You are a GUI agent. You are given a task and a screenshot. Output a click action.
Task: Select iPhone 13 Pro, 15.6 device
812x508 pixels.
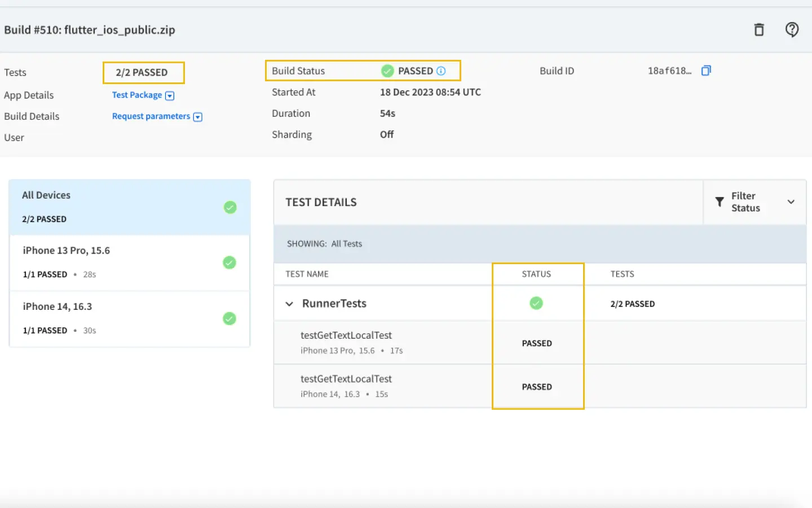point(67,251)
